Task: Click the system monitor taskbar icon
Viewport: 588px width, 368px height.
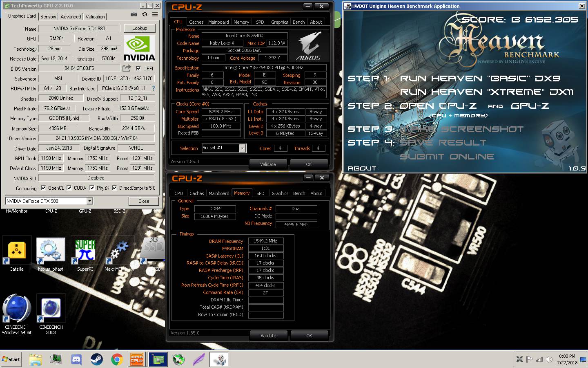Action: coord(56,359)
